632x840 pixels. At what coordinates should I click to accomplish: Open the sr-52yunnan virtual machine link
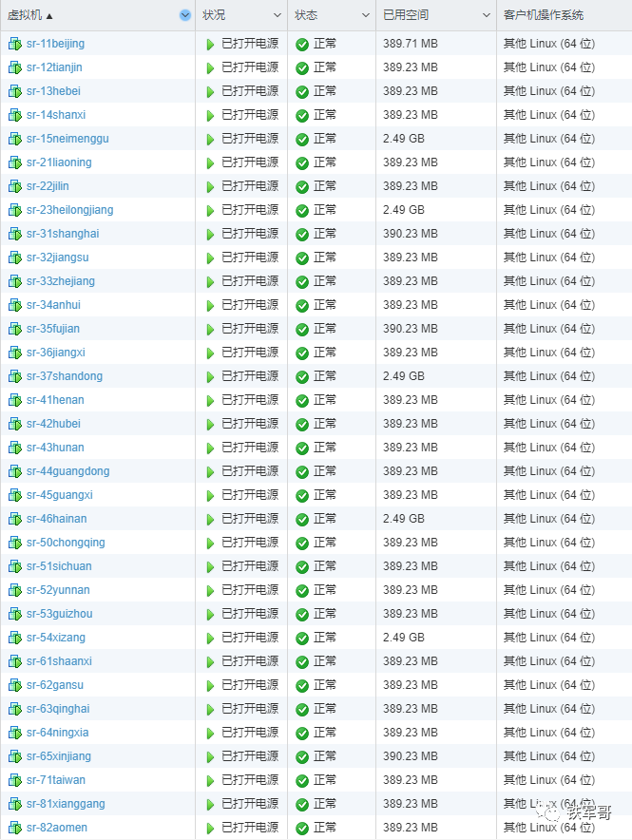tap(58, 590)
